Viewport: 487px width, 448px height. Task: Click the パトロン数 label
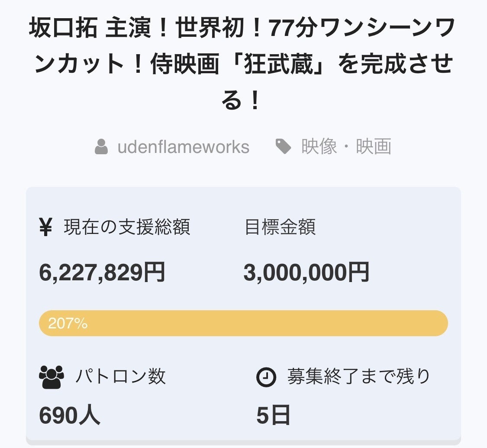tap(121, 377)
